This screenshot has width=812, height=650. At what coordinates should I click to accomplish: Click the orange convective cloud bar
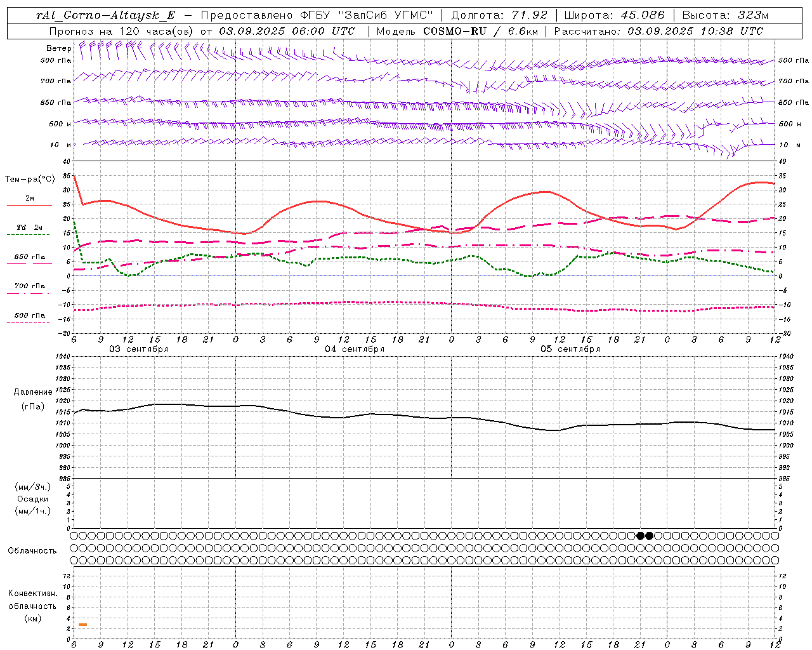click(x=83, y=625)
